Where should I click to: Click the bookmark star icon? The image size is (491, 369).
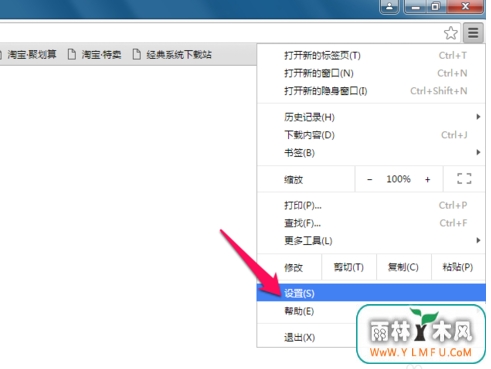(451, 33)
